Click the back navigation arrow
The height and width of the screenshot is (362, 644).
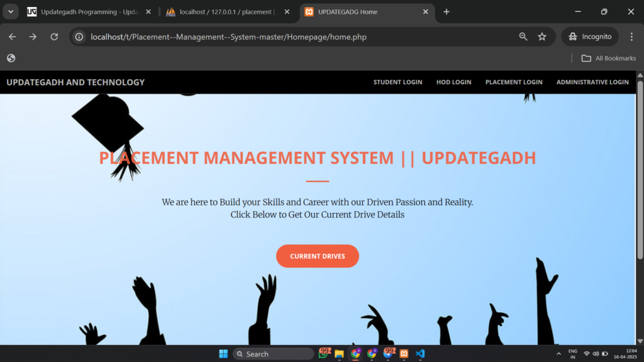pyautogui.click(x=13, y=36)
